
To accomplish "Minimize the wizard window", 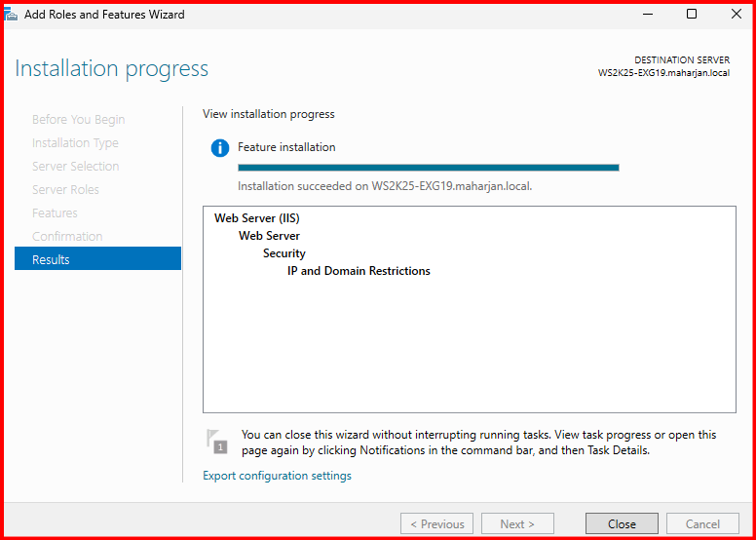I will coord(647,15).
